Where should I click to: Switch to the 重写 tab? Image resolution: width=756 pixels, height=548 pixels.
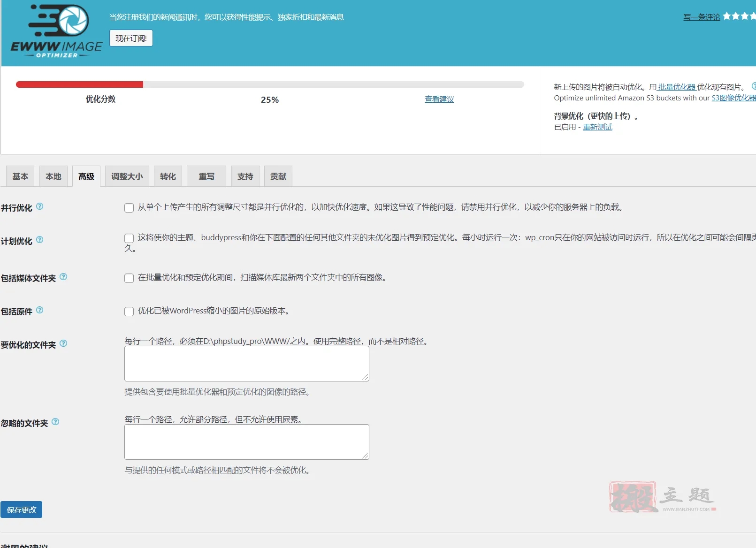click(x=206, y=176)
